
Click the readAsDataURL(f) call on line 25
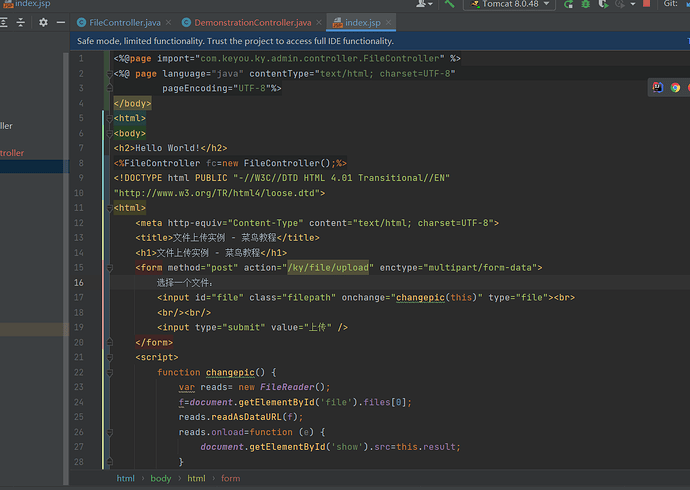(254, 417)
